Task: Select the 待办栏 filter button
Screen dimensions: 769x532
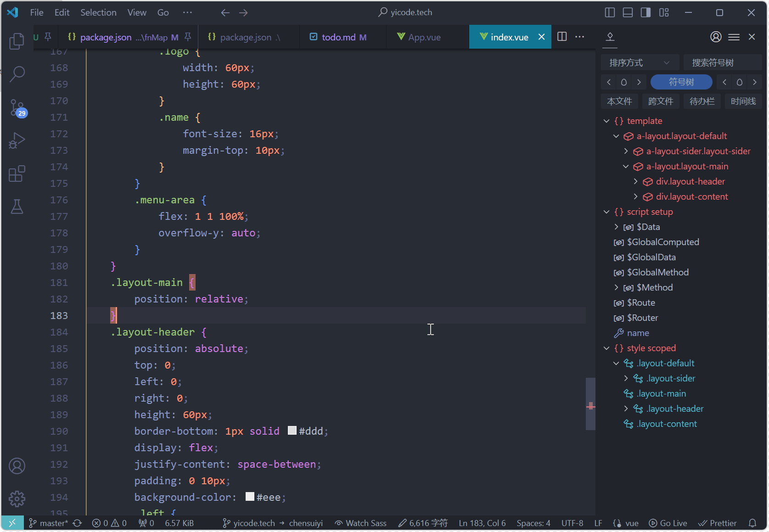Action: click(702, 101)
